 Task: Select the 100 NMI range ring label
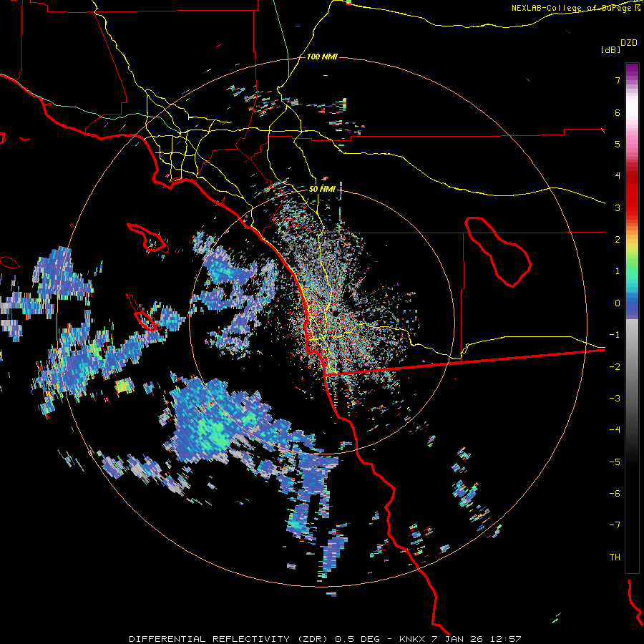(x=322, y=57)
